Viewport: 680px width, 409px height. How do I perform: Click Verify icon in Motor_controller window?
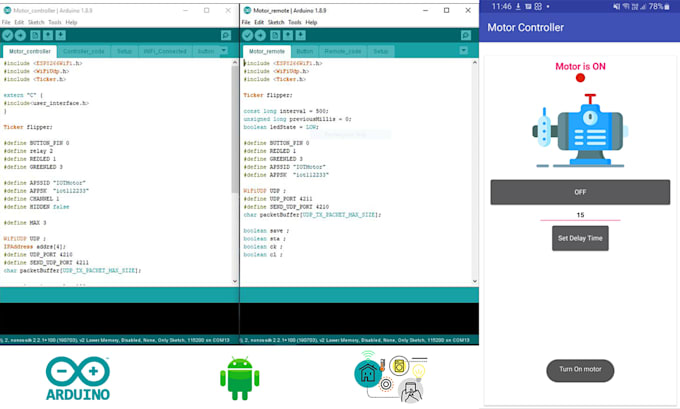(x=8, y=35)
